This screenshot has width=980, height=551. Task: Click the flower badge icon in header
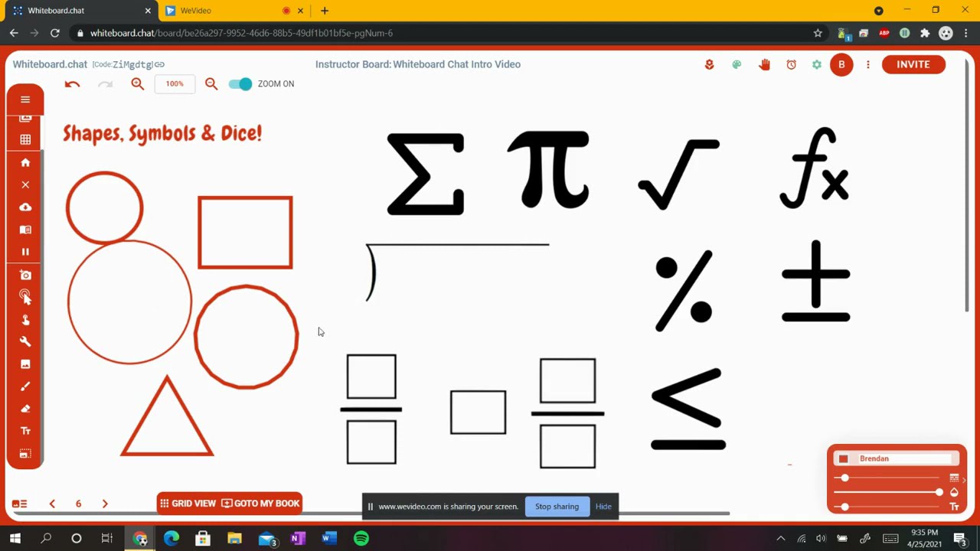[709, 64]
